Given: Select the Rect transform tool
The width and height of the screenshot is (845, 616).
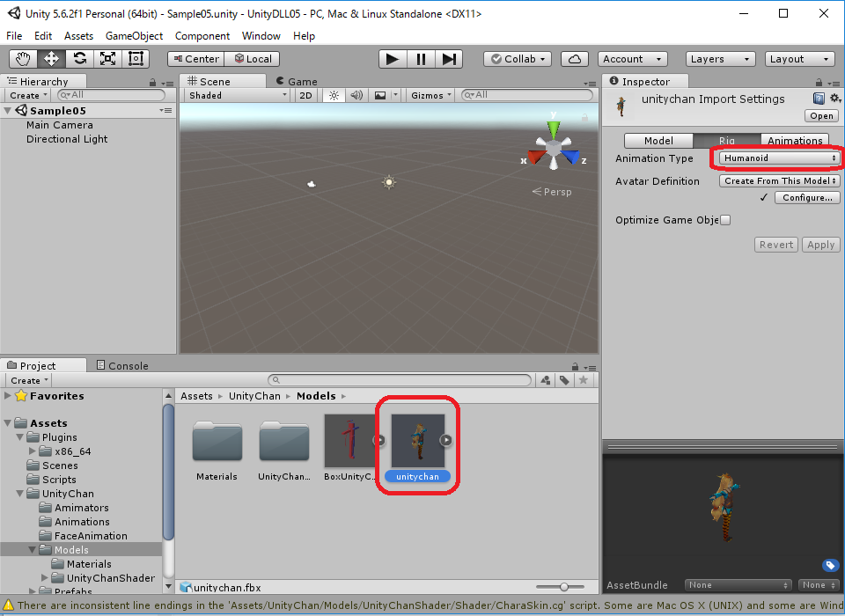Looking at the screenshot, I should tap(136, 59).
